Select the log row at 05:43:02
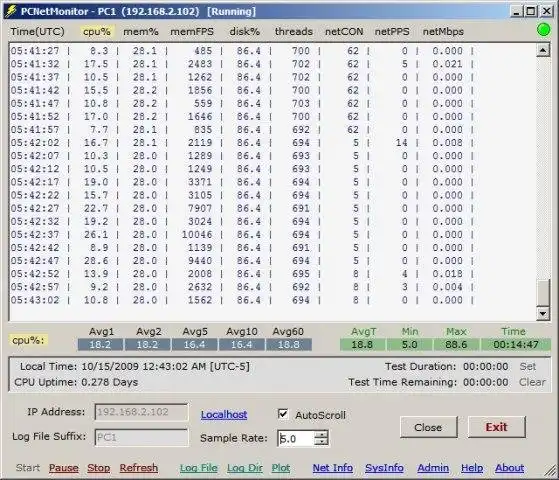559x480 pixels. [242, 300]
